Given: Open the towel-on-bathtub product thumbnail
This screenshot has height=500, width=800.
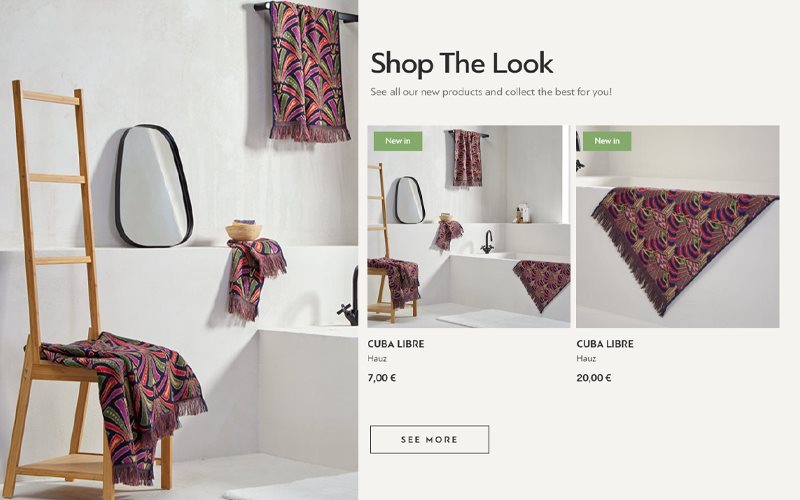Looking at the screenshot, I should pyautogui.click(x=678, y=227).
